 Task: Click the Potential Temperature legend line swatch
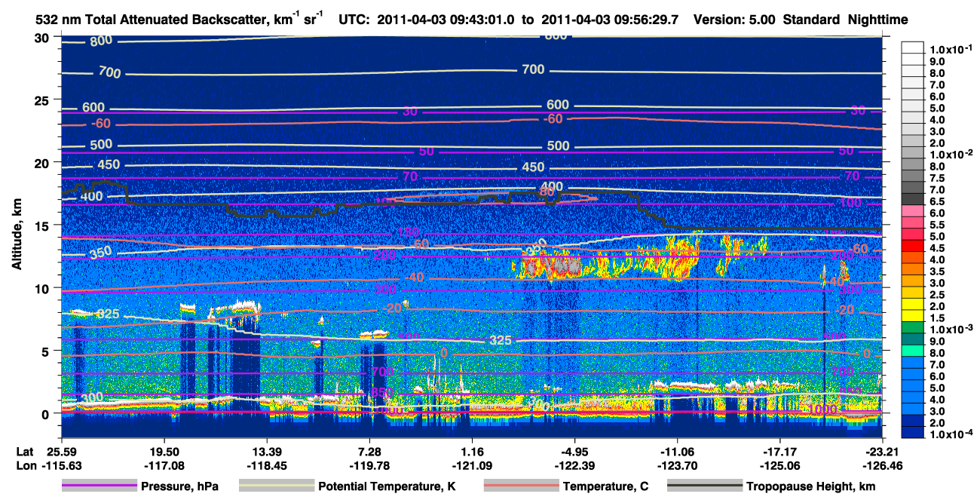coord(276,486)
